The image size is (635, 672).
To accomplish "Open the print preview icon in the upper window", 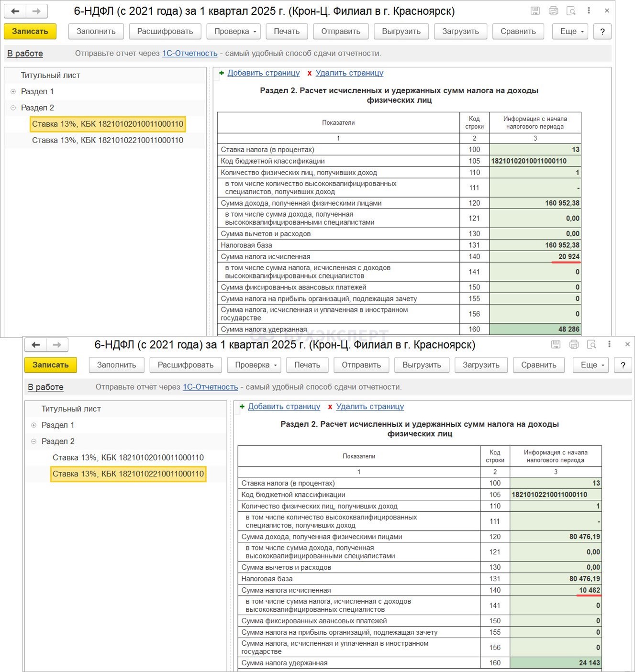I will click(x=571, y=11).
